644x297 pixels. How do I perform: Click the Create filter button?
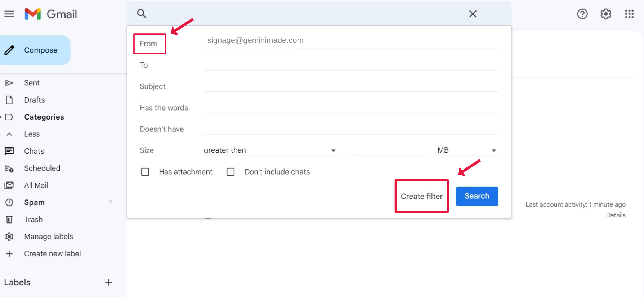[421, 196]
